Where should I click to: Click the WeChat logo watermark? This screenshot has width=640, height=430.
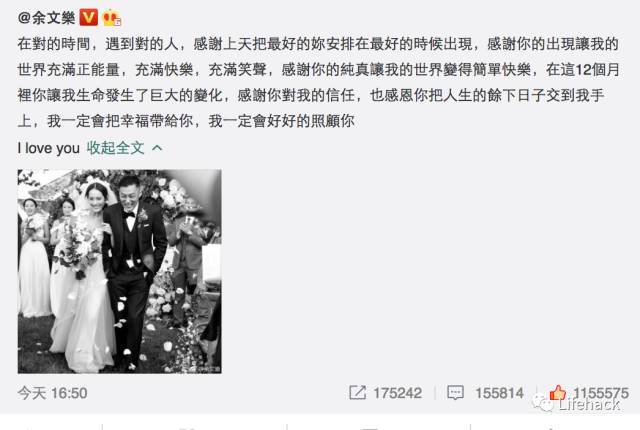[x=543, y=403]
